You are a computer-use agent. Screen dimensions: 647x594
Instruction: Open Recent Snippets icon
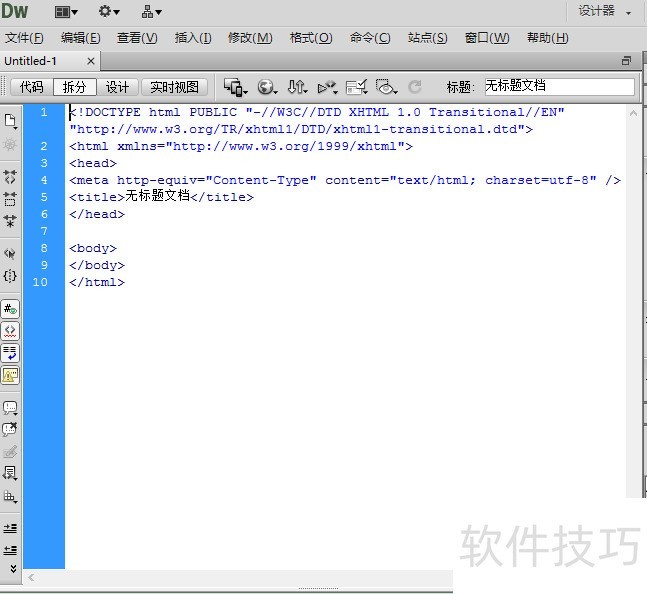tap(10, 474)
